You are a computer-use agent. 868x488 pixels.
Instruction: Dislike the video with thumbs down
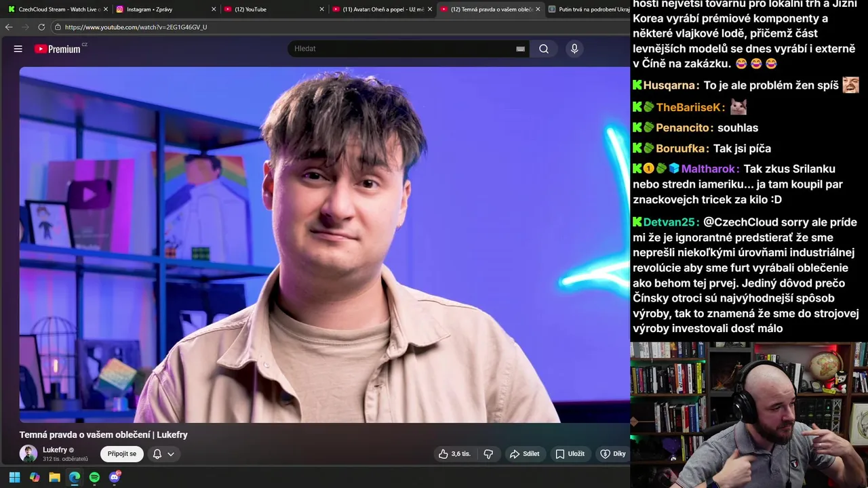click(488, 454)
